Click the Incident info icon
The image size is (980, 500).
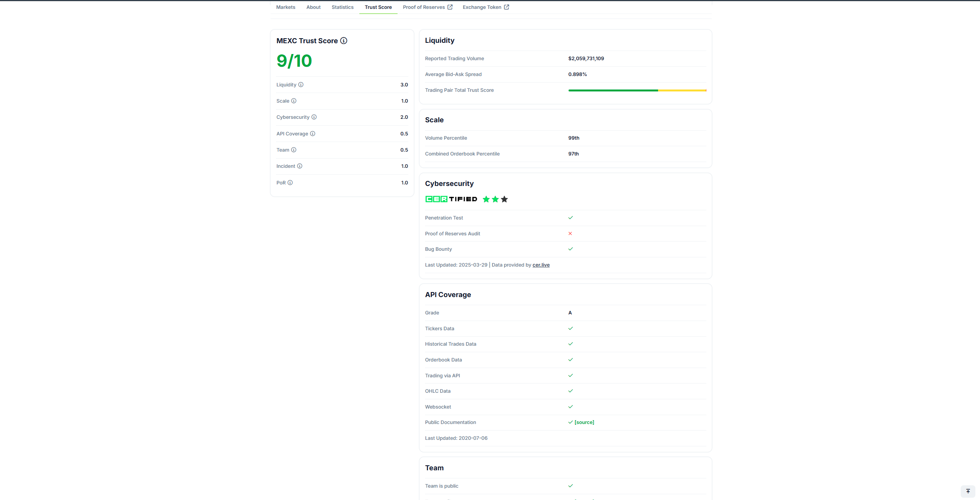[300, 166]
